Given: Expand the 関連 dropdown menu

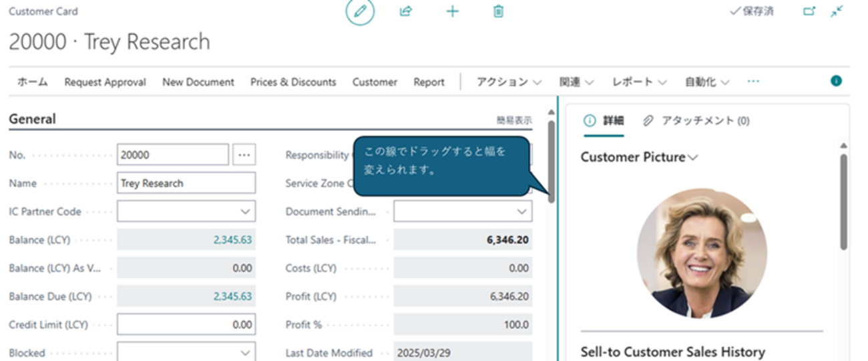Looking at the screenshot, I should 576,82.
